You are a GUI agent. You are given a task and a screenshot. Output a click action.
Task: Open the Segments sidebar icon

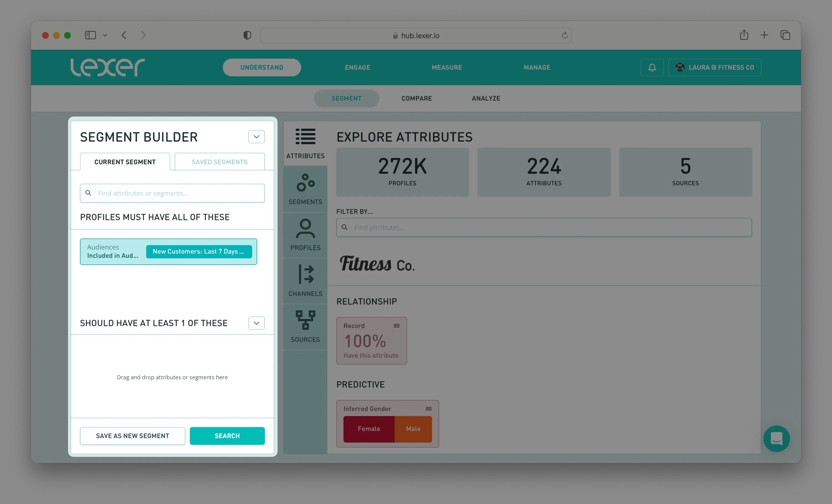(305, 183)
